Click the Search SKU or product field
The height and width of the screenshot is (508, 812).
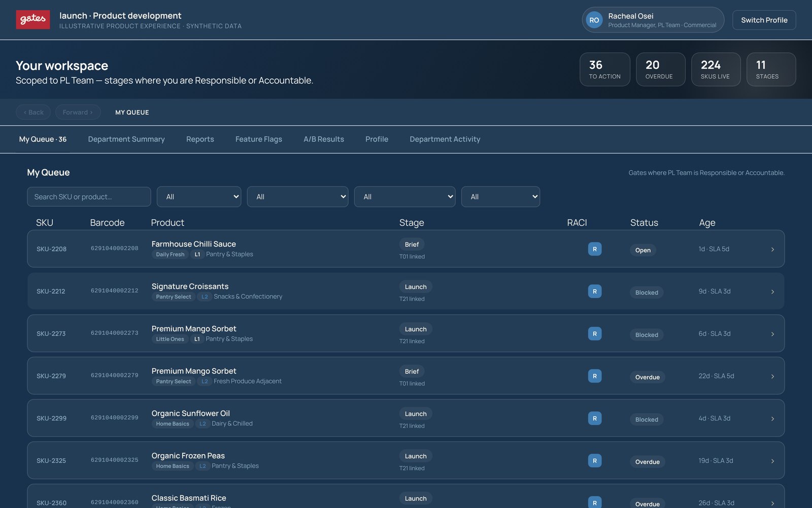[89, 197]
